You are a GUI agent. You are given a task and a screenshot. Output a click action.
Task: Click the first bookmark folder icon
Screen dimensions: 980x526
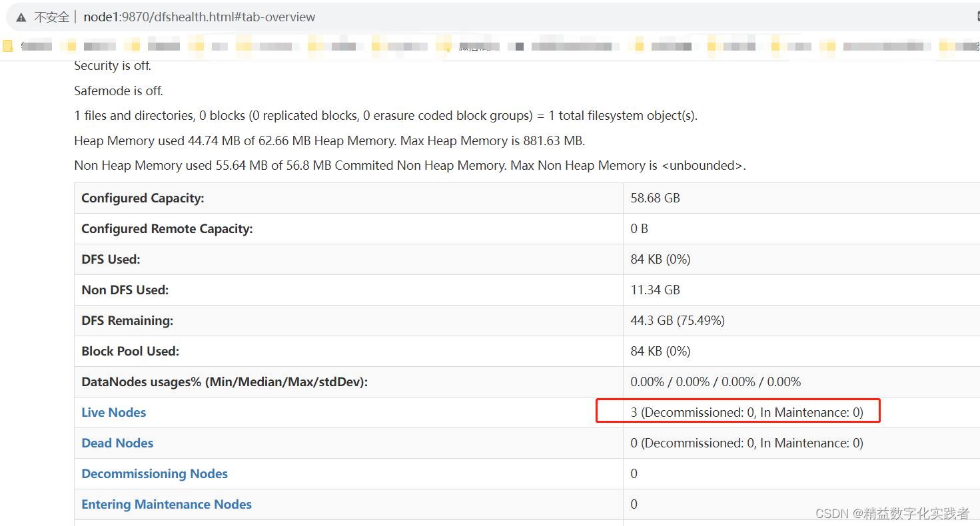pyautogui.click(x=8, y=46)
